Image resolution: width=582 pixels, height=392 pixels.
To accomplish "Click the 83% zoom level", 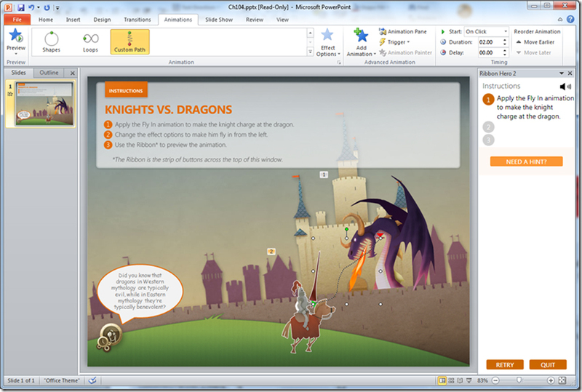I will click(482, 380).
